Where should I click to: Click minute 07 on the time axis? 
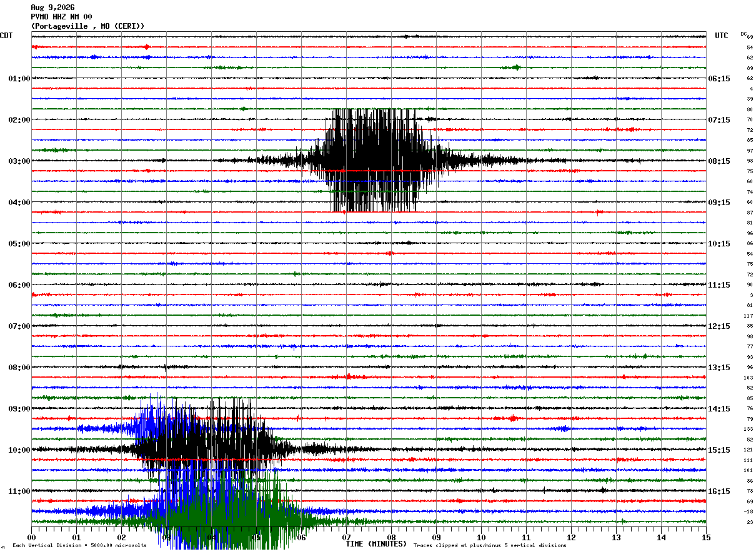346,537
